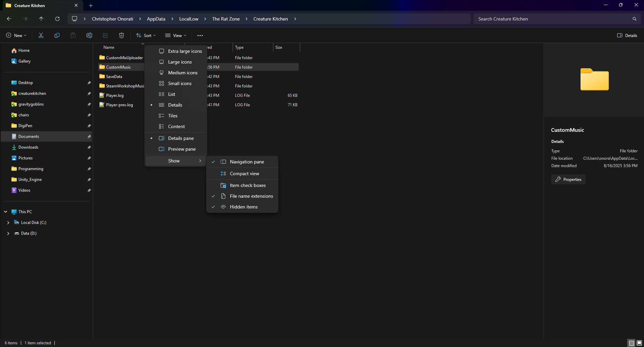The height and width of the screenshot is (347, 644).
Task: Enable Compact view
Action: pyautogui.click(x=242, y=173)
